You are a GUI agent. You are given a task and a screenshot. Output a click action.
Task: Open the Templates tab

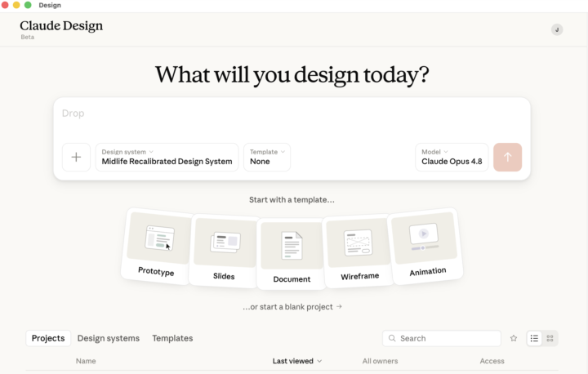click(172, 338)
